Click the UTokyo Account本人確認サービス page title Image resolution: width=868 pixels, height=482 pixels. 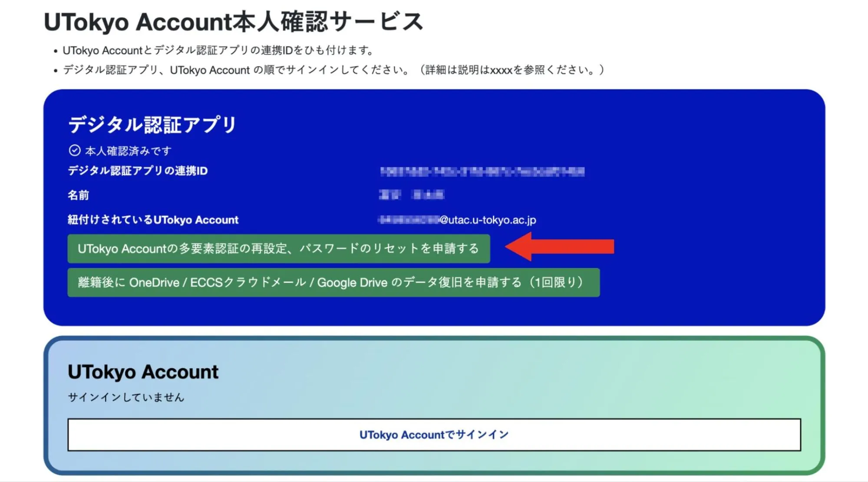point(233,22)
